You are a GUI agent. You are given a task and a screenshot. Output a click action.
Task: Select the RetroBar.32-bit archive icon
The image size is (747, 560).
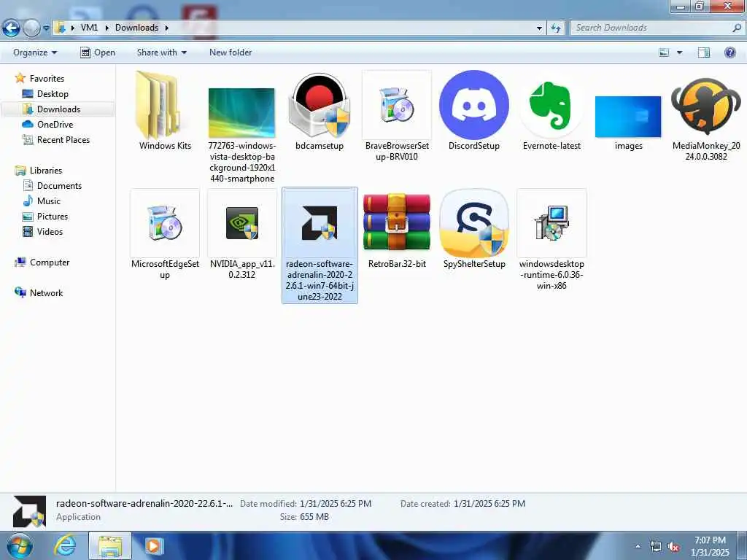coord(397,222)
